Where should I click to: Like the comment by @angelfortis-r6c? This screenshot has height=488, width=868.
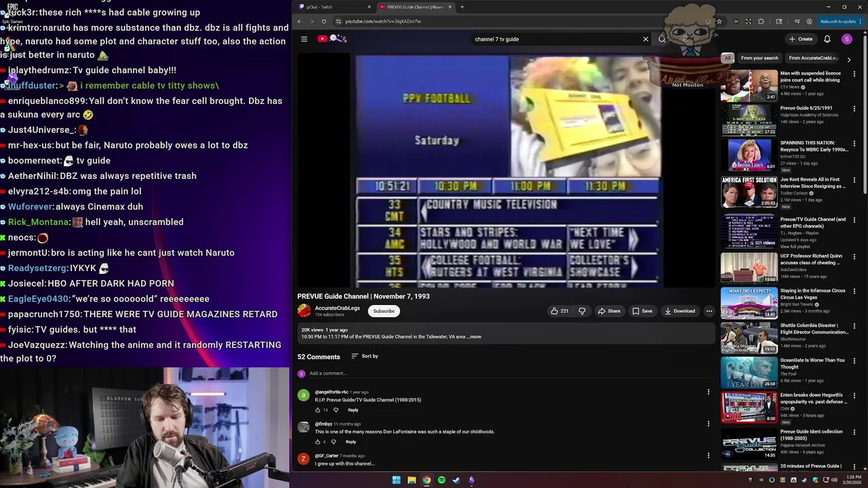tap(317, 410)
